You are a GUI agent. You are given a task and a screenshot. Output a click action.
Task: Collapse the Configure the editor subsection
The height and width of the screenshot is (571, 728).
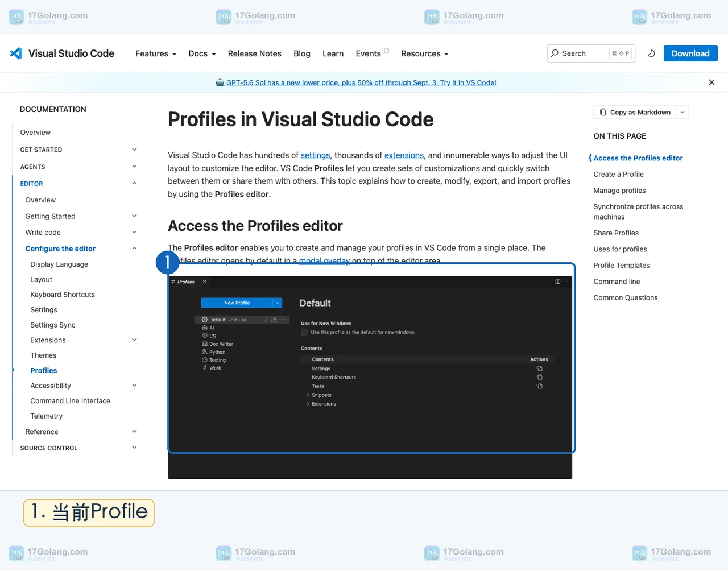(x=134, y=249)
